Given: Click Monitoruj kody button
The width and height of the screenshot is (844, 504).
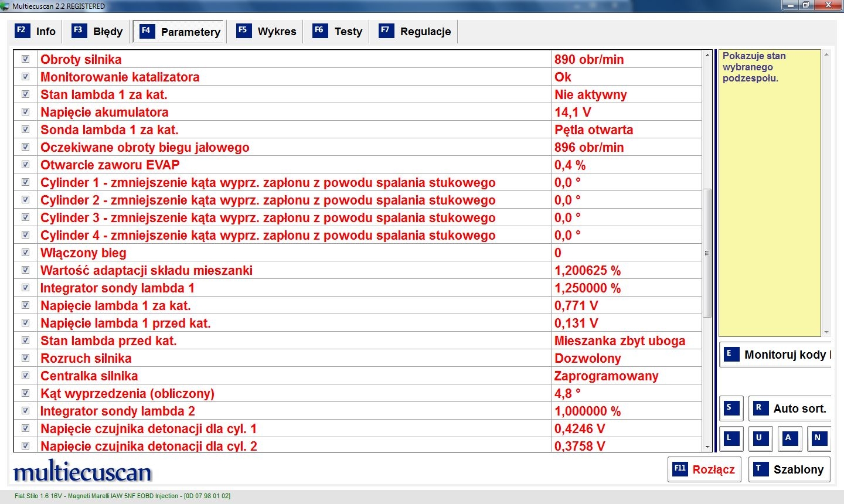Looking at the screenshot, I should click(x=775, y=355).
